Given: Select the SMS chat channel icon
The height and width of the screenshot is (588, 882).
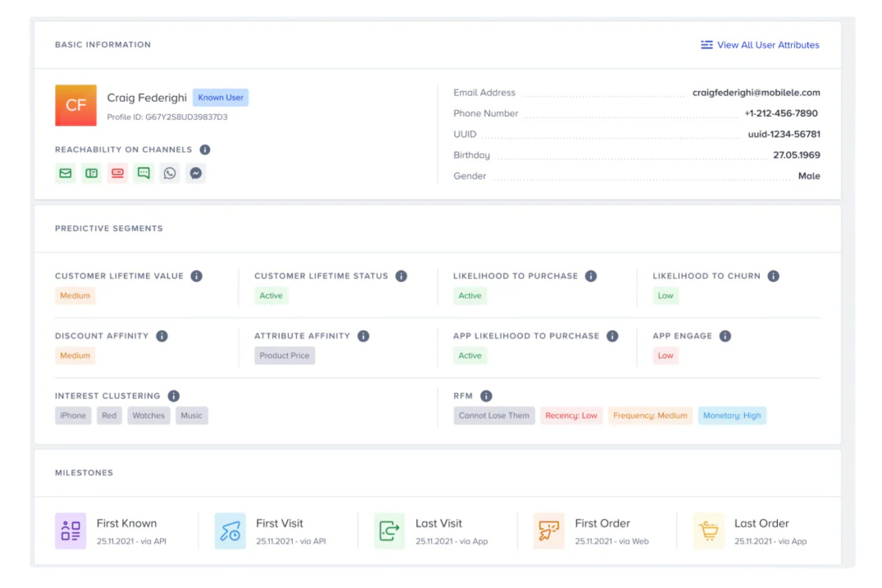Looking at the screenshot, I should pyautogui.click(x=143, y=173).
